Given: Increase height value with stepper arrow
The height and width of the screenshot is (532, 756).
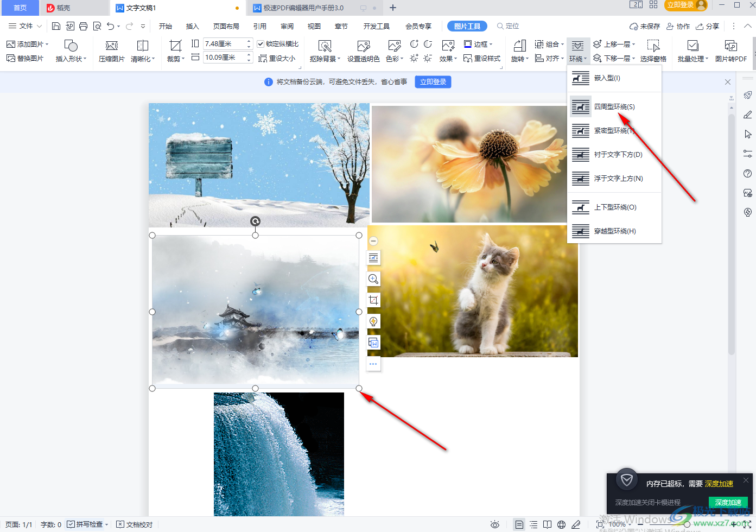Looking at the screenshot, I should (249, 41).
